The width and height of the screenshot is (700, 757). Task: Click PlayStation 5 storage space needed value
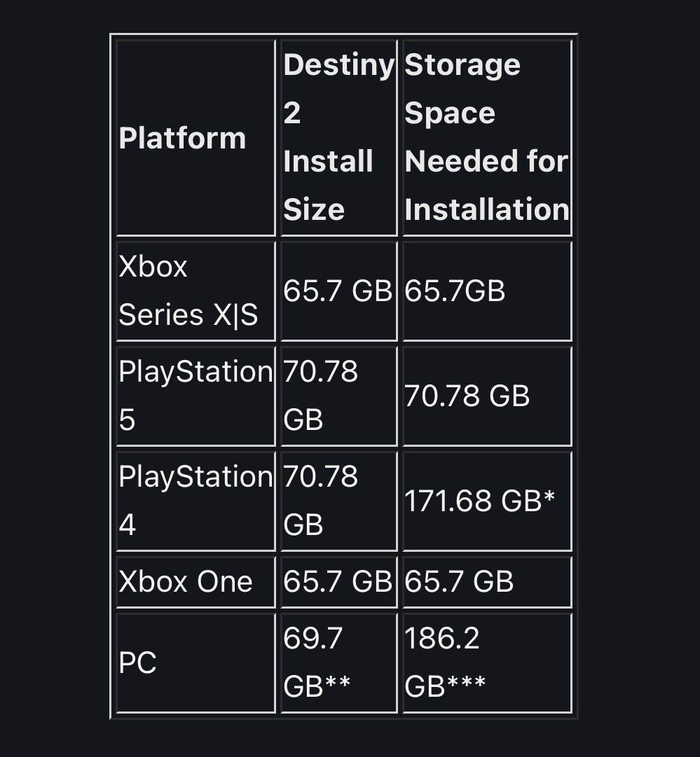(x=467, y=396)
